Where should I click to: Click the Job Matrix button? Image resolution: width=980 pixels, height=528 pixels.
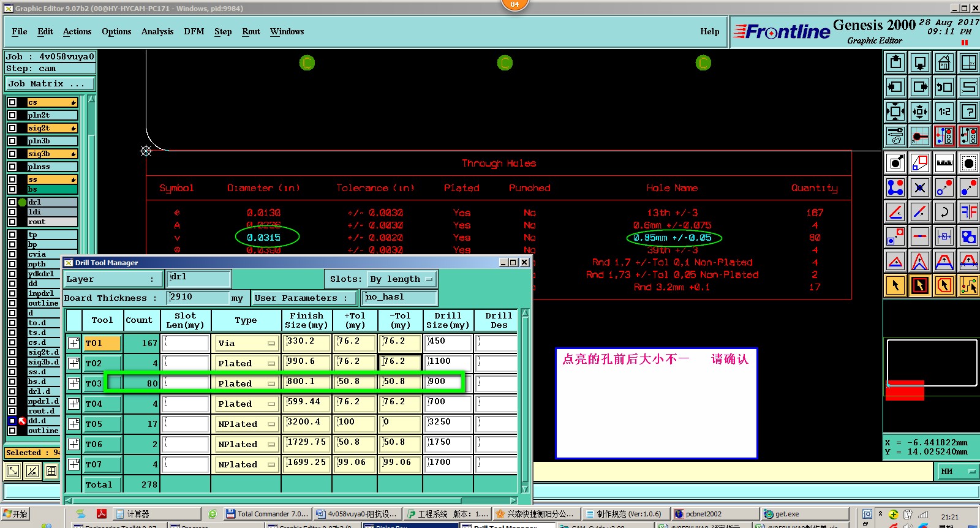pyautogui.click(x=50, y=84)
